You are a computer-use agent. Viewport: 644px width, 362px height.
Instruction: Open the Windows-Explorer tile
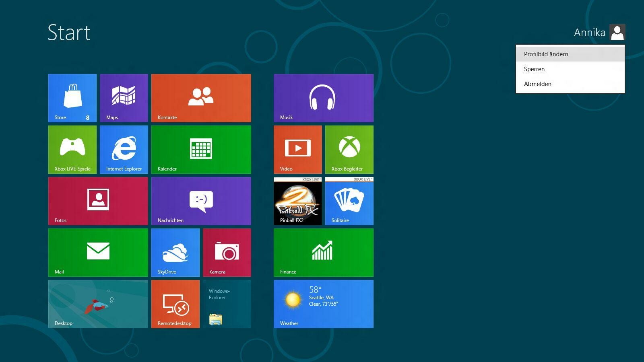[227, 304]
